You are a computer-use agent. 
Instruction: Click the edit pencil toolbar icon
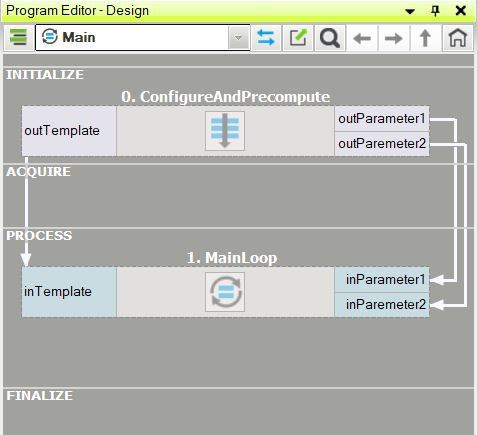click(x=298, y=38)
